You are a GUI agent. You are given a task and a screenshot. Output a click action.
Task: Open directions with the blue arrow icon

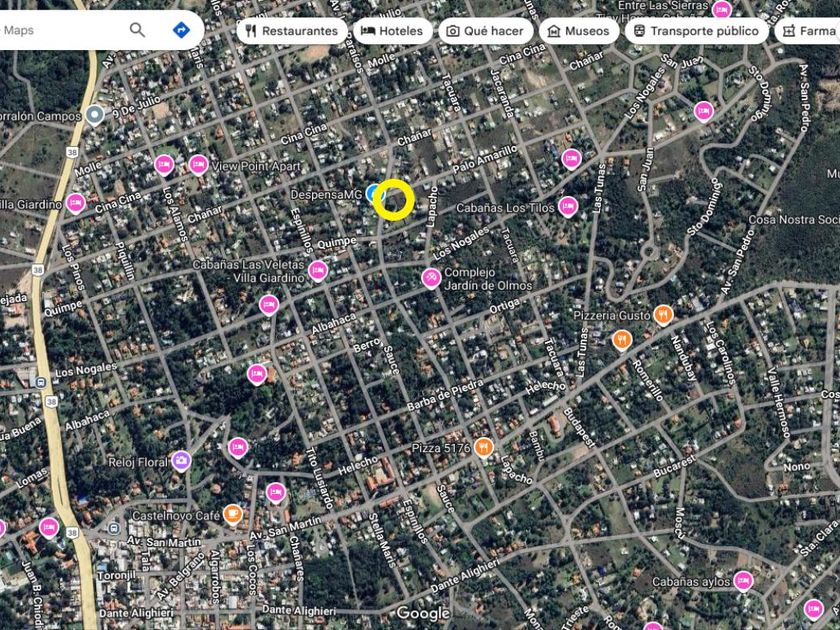click(181, 30)
